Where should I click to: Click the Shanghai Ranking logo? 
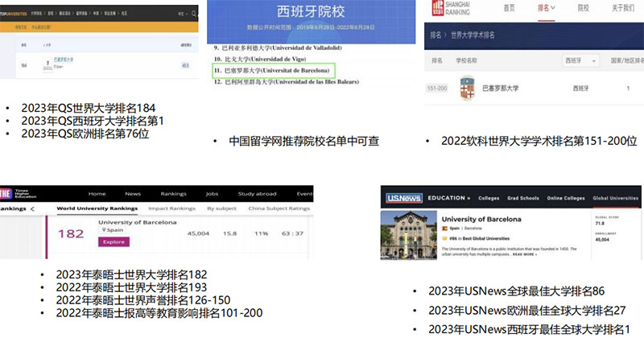(x=451, y=8)
